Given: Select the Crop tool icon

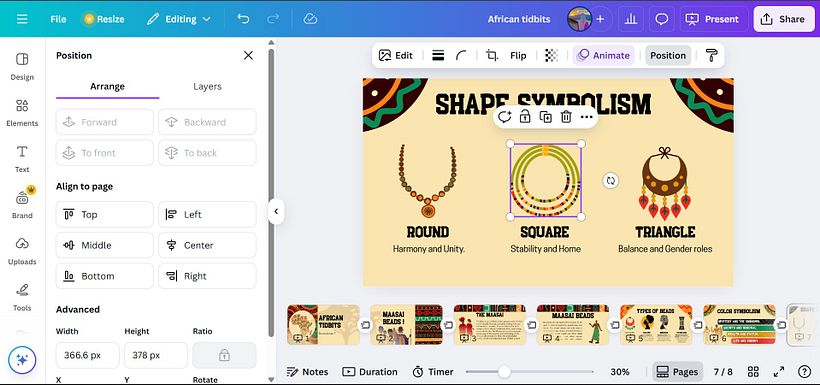Looking at the screenshot, I should (x=492, y=55).
